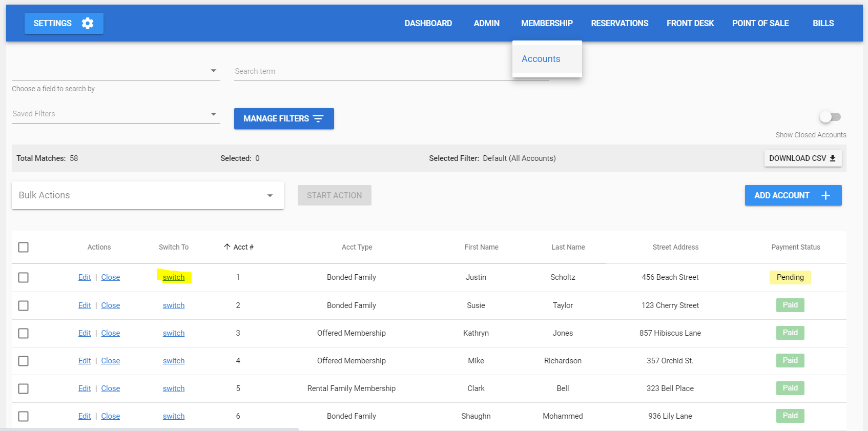Switch to Clark Bell's account
Screen dimensions: 868x431
pyautogui.click(x=174, y=388)
